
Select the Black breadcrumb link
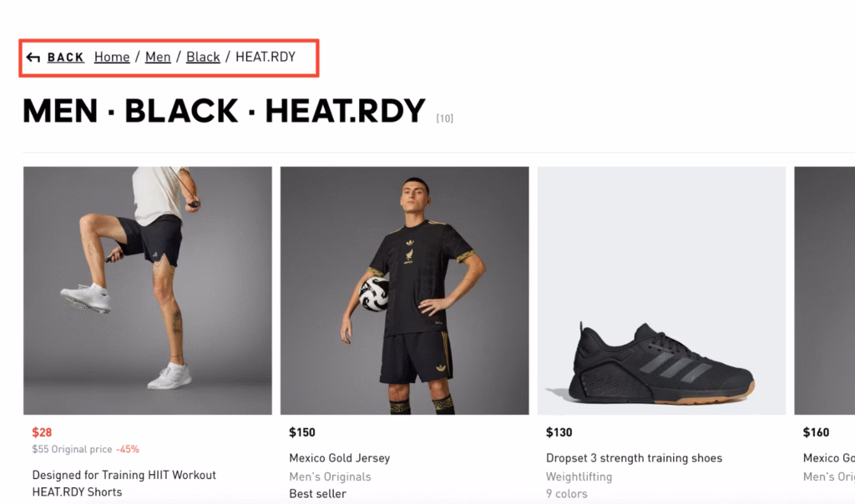(203, 57)
